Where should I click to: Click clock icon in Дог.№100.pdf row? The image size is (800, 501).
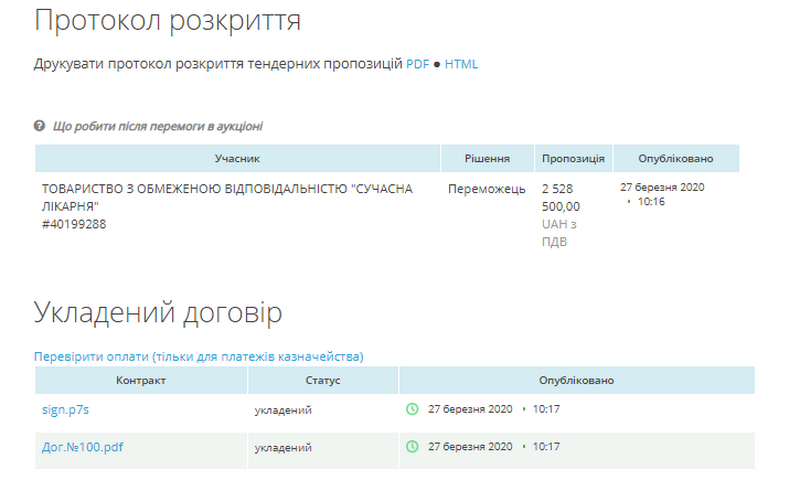tap(411, 446)
